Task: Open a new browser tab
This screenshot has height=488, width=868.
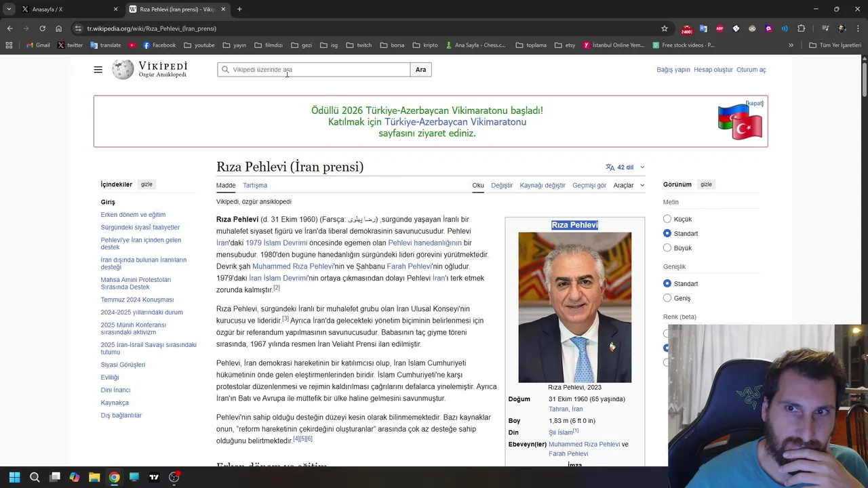Action: pos(239,9)
